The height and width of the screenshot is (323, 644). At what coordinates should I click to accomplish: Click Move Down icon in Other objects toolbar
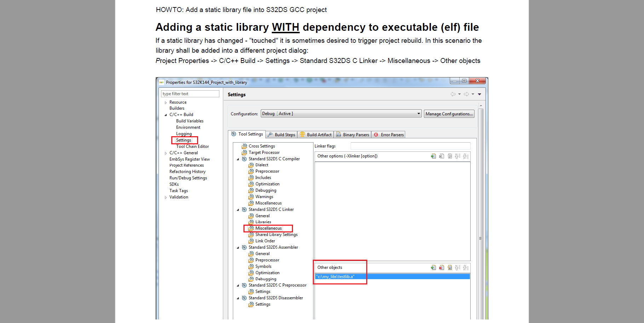click(x=466, y=267)
